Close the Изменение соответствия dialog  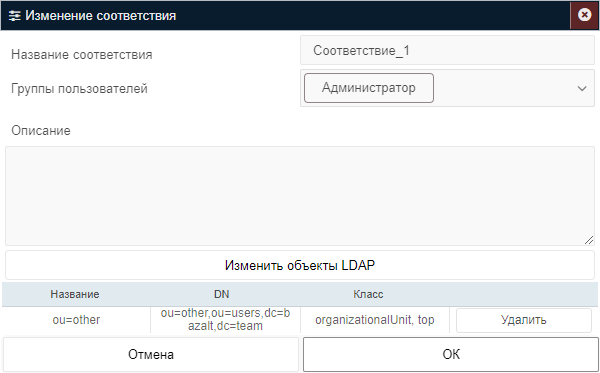pos(584,15)
